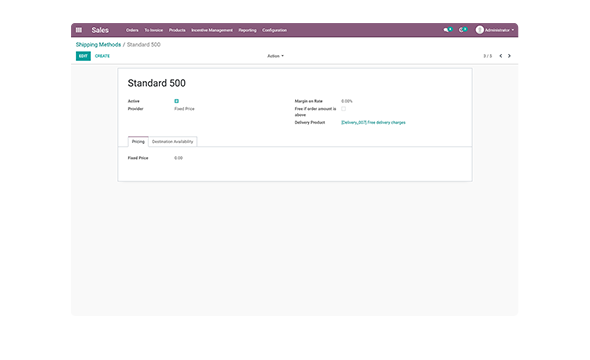Click the Administrator avatar picture
The height and width of the screenshot is (360, 590).
coord(479,30)
